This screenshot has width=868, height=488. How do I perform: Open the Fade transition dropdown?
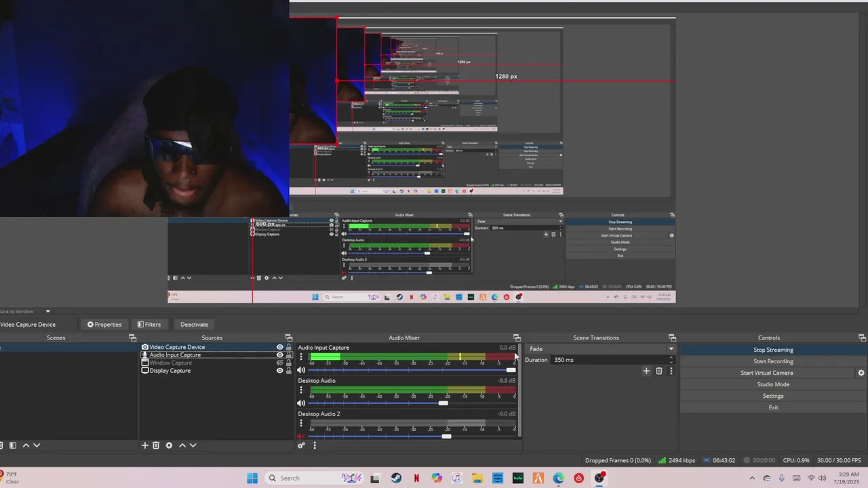click(600, 349)
